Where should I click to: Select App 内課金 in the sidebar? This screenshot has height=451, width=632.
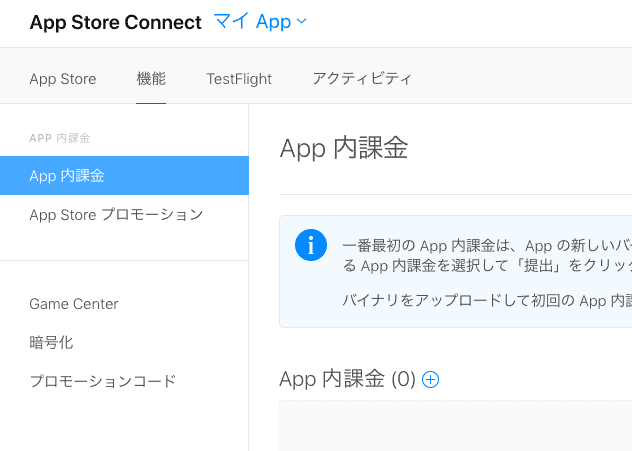(x=124, y=176)
